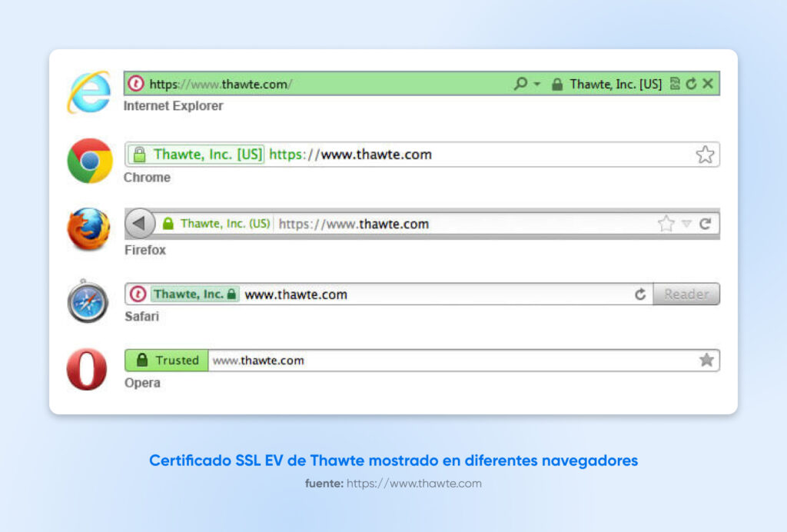Click the Internet Explorer logo icon
Viewport: 787px width, 532px height.
88,91
